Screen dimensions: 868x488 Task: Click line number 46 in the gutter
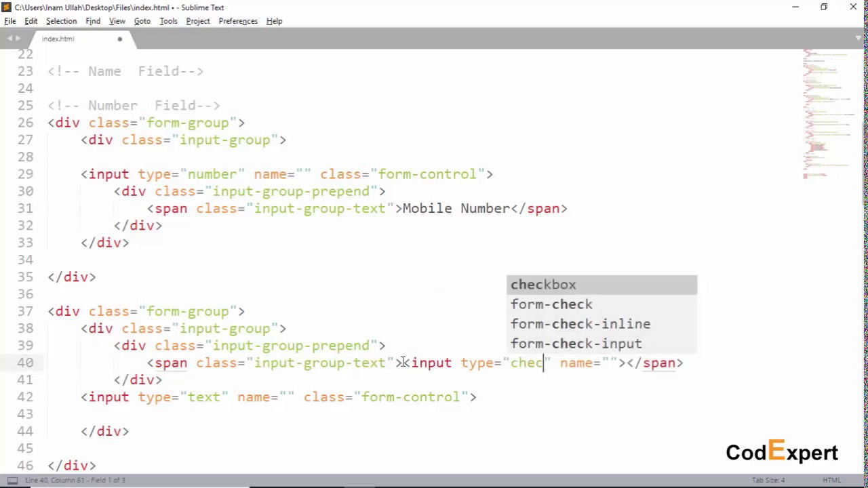(25, 466)
